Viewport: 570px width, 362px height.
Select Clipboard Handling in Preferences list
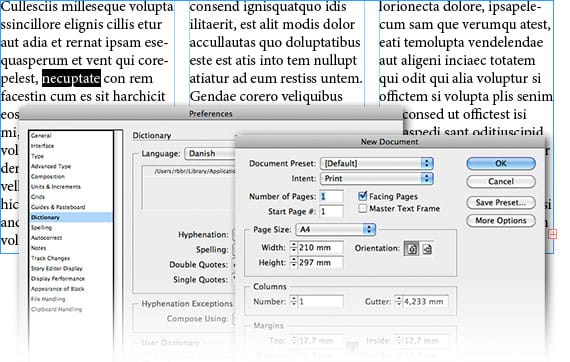coord(71,309)
